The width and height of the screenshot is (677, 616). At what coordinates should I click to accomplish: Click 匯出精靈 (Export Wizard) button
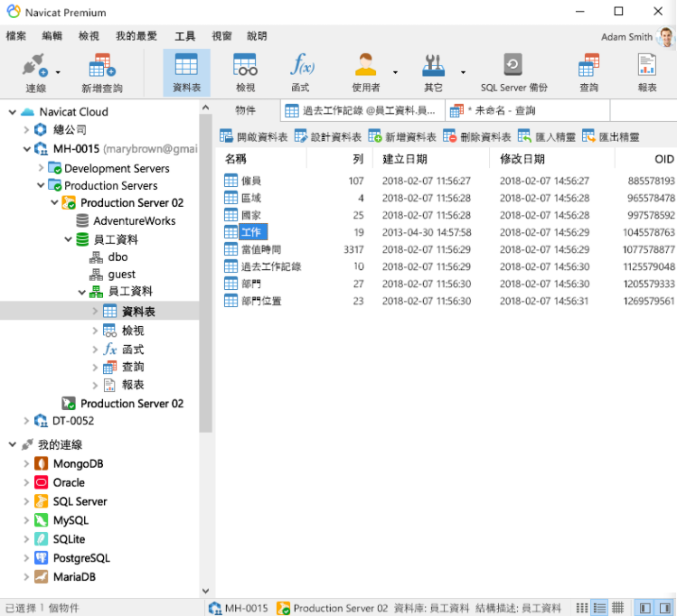[x=610, y=137]
